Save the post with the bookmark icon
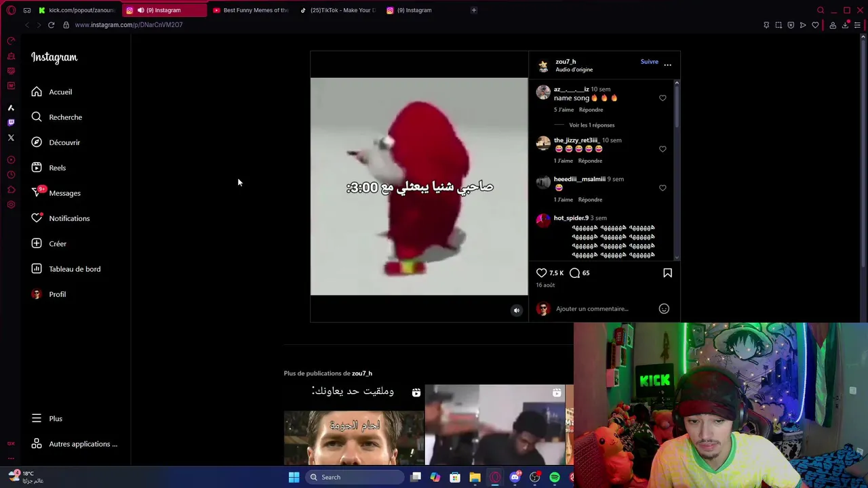 667,272
